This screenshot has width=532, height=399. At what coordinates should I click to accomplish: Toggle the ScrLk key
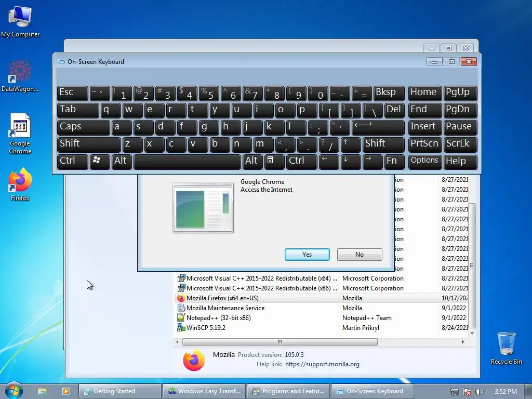pyautogui.click(x=460, y=144)
